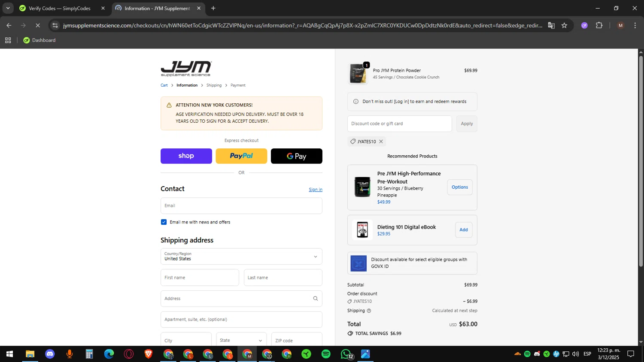Image resolution: width=644 pixels, height=362 pixels.
Task: Open the Chrome profile M avatar
Action: (620, 25)
